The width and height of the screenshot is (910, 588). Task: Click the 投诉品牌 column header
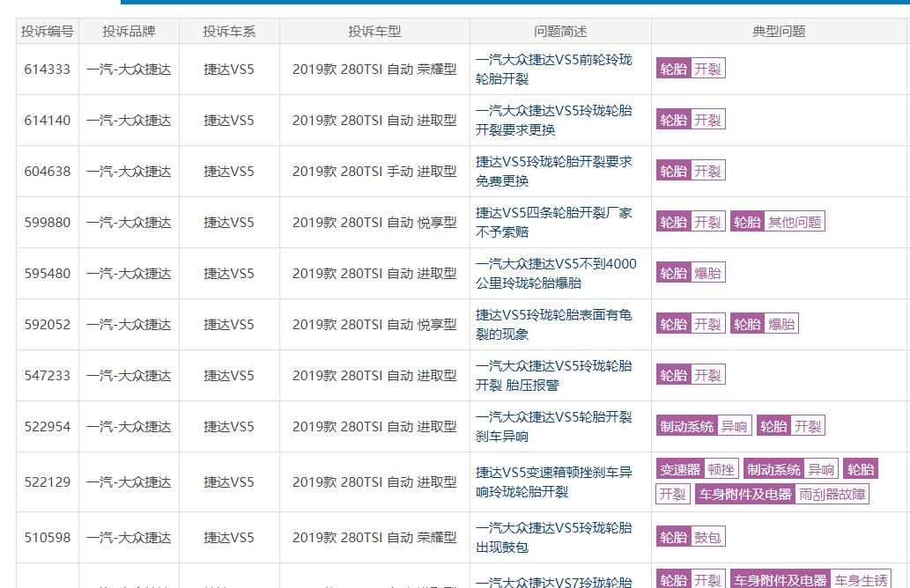129,30
